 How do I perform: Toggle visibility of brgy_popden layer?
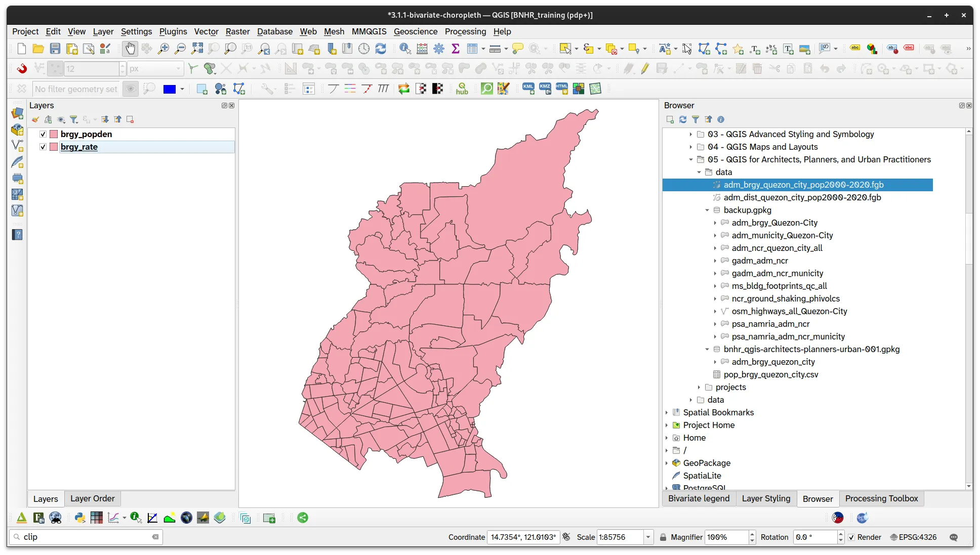[x=43, y=134]
